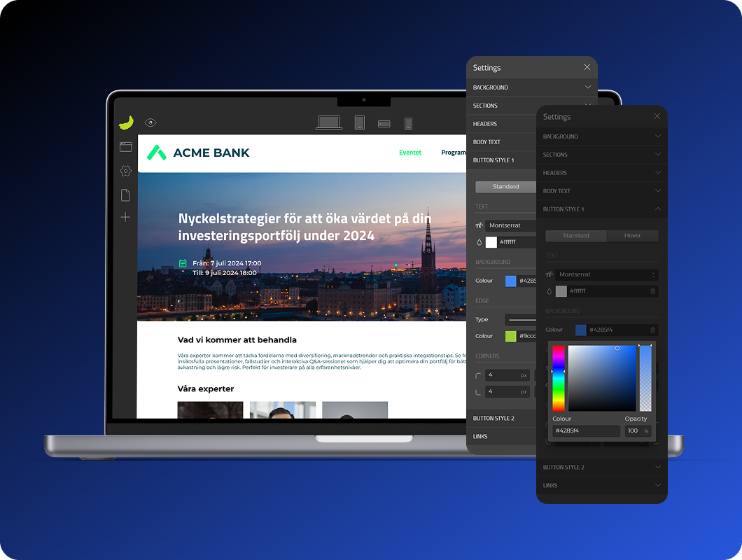Click droplet icon beside #ffffff in front panel

point(549,292)
